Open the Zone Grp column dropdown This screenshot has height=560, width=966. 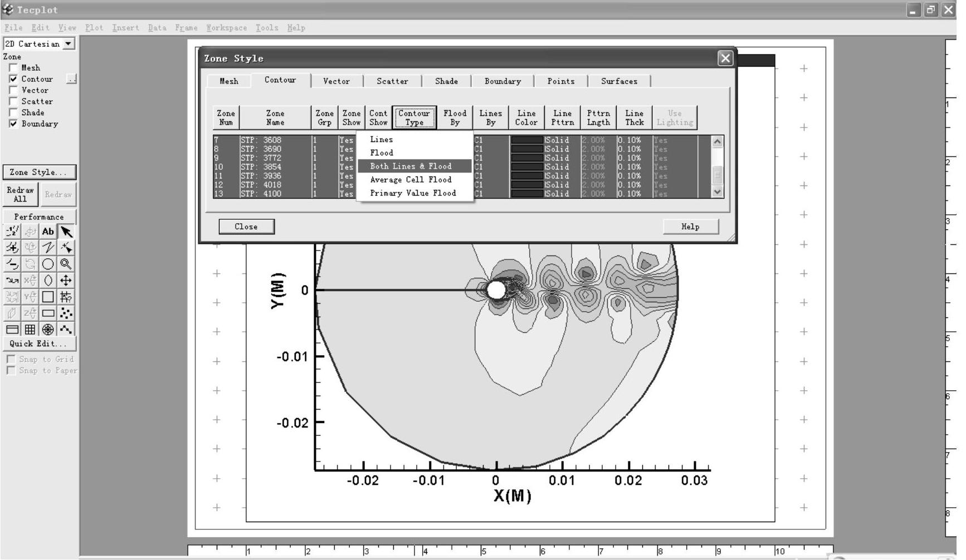(x=324, y=117)
